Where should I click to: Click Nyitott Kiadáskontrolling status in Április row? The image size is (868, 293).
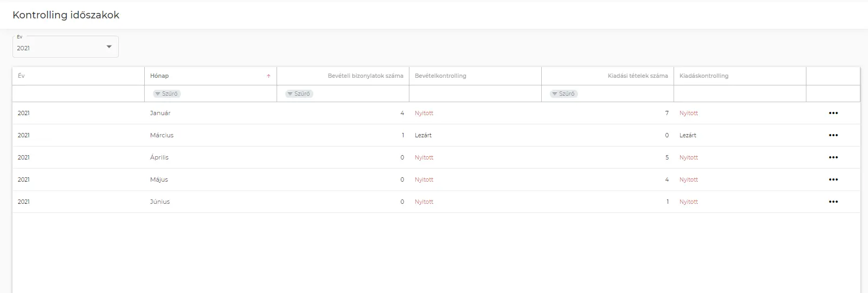tap(689, 157)
